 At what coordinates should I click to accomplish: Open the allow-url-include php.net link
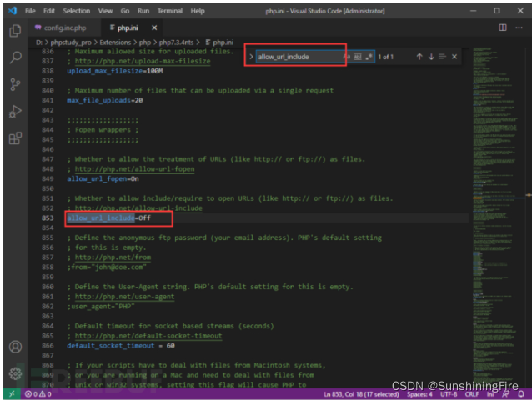click(138, 208)
